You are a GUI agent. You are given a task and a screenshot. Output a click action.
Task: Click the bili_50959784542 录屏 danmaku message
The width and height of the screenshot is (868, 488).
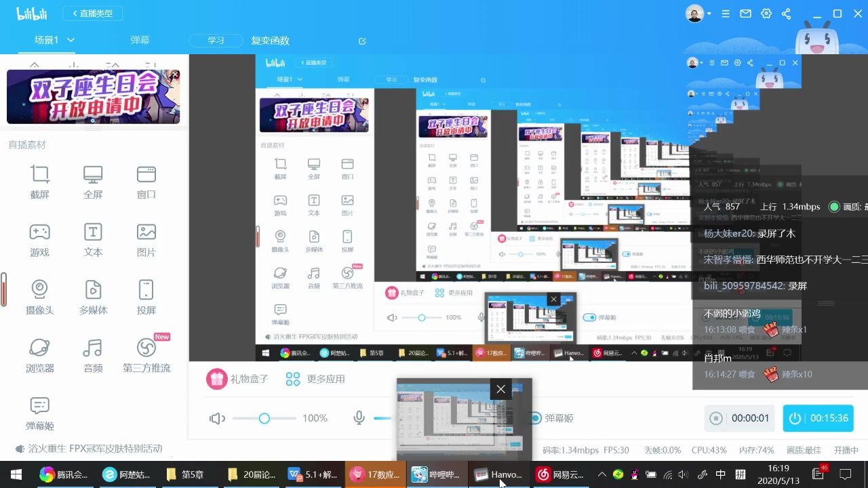[x=755, y=286]
